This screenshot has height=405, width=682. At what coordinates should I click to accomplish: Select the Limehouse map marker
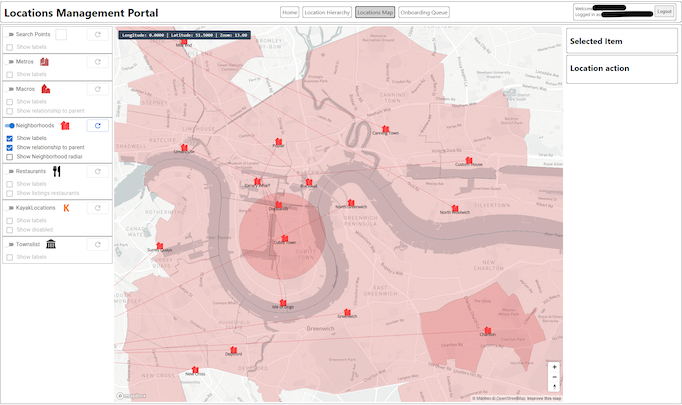pos(184,147)
